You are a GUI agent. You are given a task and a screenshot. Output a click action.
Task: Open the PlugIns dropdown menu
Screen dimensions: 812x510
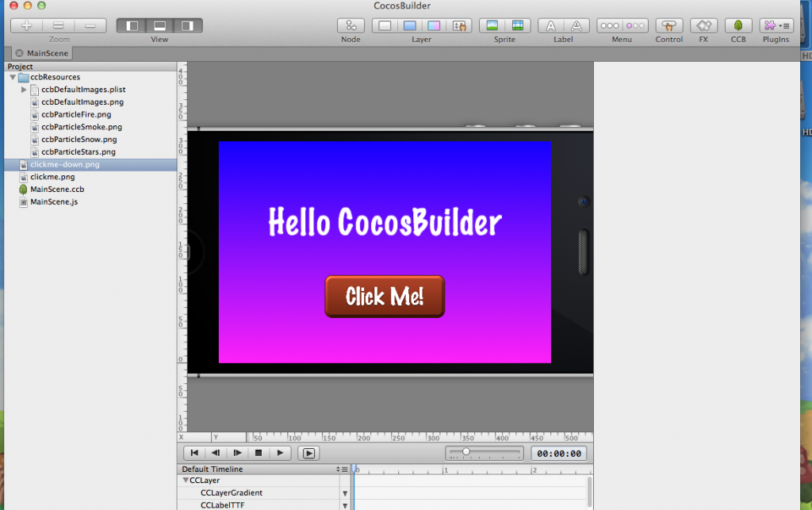point(776,25)
